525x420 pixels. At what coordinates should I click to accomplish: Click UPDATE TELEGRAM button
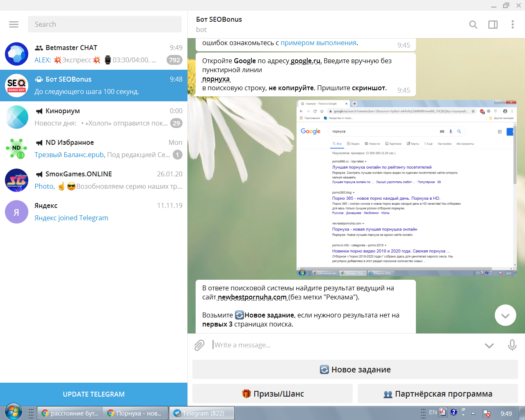tap(94, 394)
